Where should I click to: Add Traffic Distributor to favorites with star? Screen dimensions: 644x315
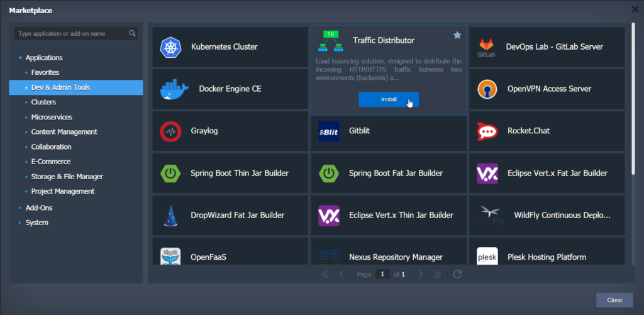[457, 36]
